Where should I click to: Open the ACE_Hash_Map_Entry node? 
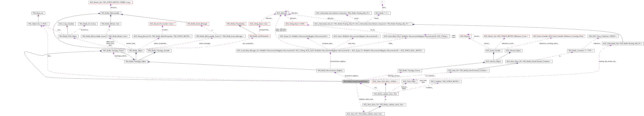(x=416, y=36)
